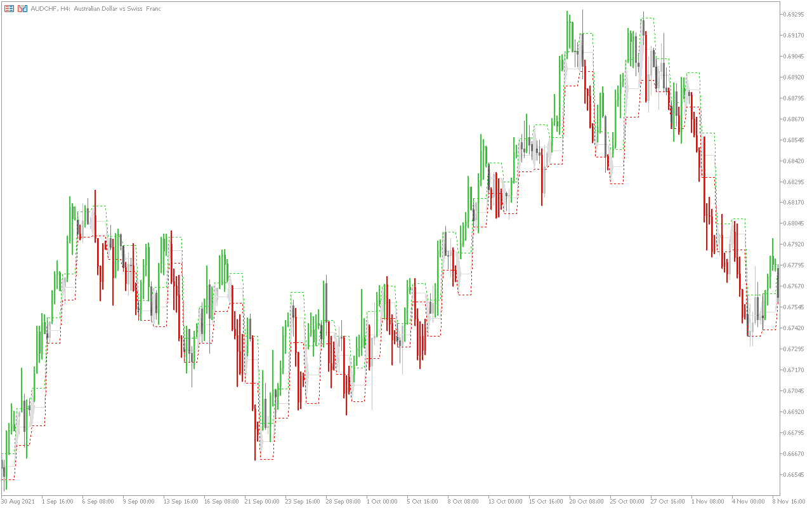The width and height of the screenshot is (812, 508).
Task: Click the 1 Oct 00:00 time label
Action: (382, 501)
